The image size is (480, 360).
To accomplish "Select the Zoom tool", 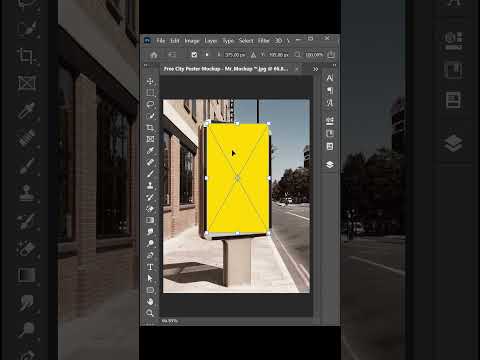I will click(150, 313).
